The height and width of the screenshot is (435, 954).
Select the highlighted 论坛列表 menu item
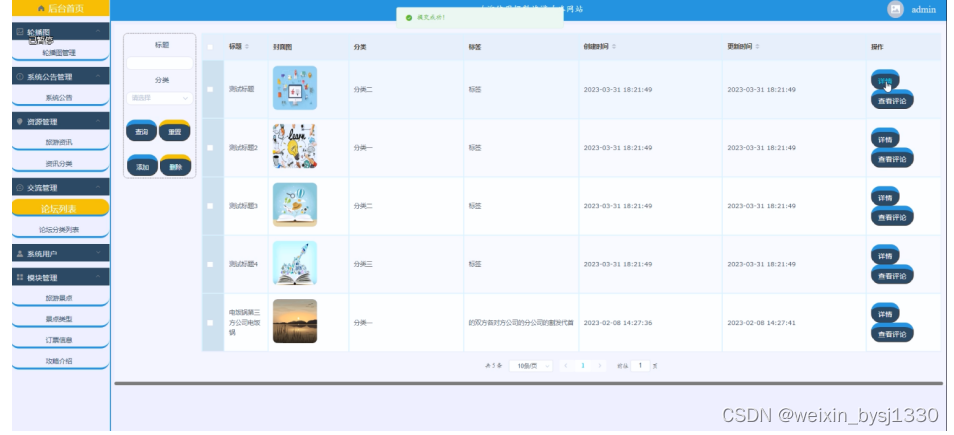point(61,209)
